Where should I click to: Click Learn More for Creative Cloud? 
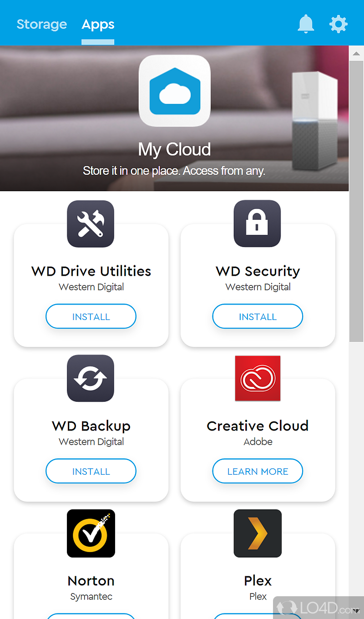tap(258, 471)
